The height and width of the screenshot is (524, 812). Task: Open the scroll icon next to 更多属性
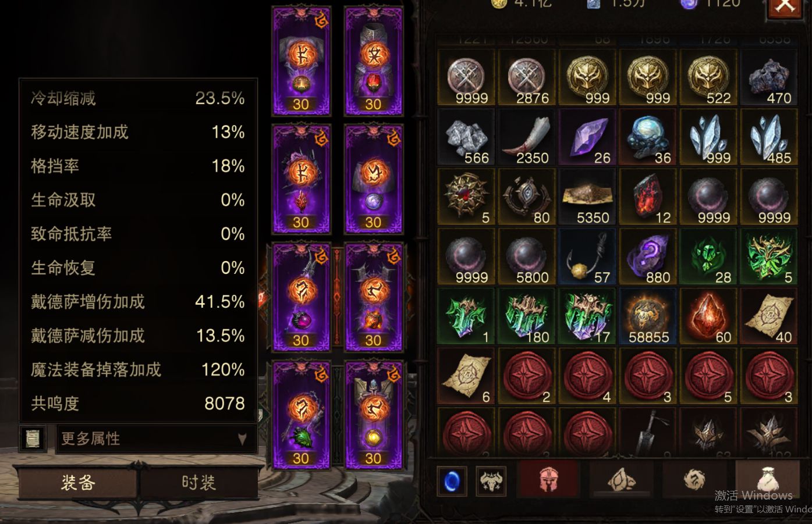pyautogui.click(x=34, y=439)
